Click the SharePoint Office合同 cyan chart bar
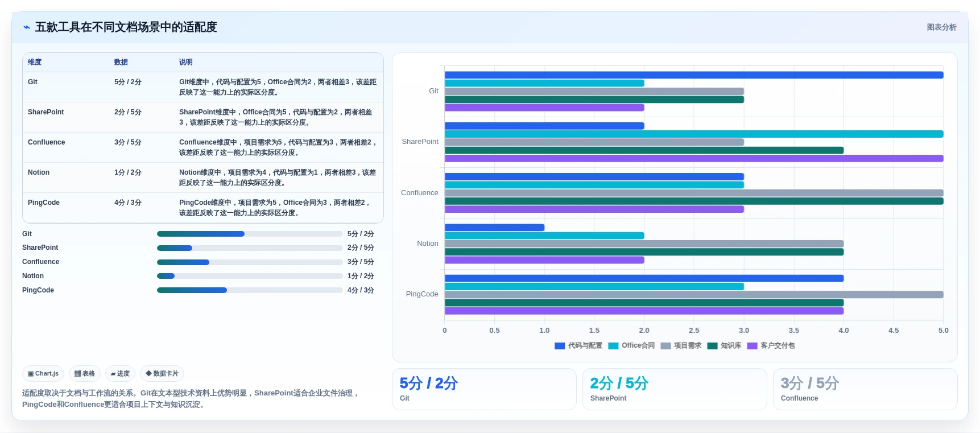 click(x=694, y=134)
